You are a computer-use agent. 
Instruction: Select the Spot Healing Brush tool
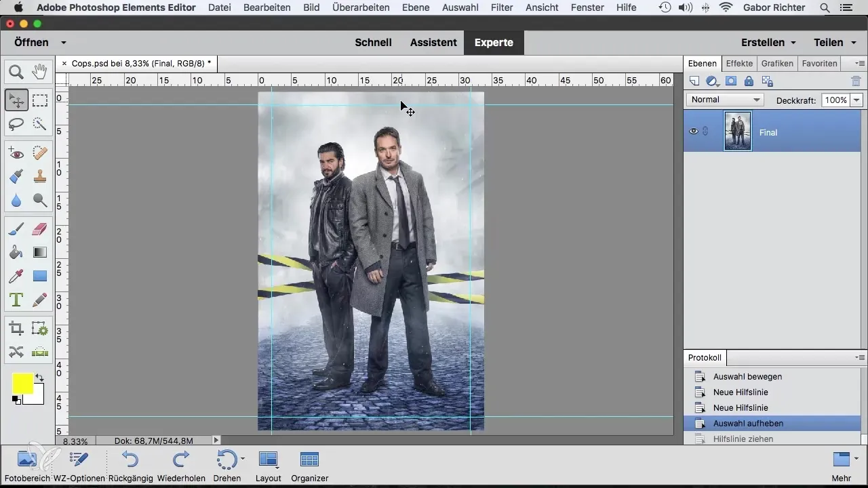(x=40, y=153)
